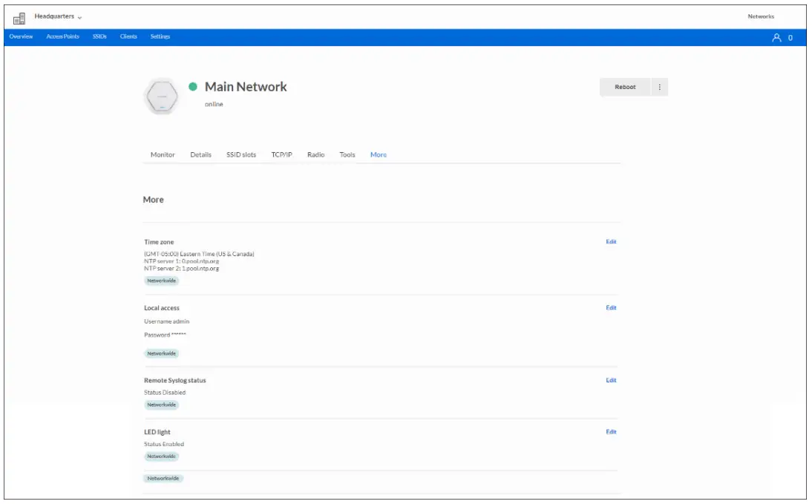
Task: Click the access point device image
Action: (x=161, y=96)
